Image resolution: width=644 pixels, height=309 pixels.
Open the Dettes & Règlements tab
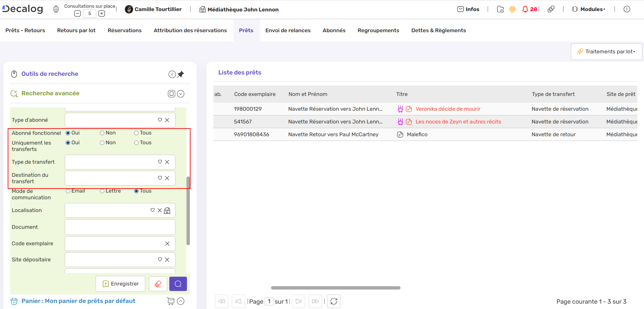(x=438, y=31)
